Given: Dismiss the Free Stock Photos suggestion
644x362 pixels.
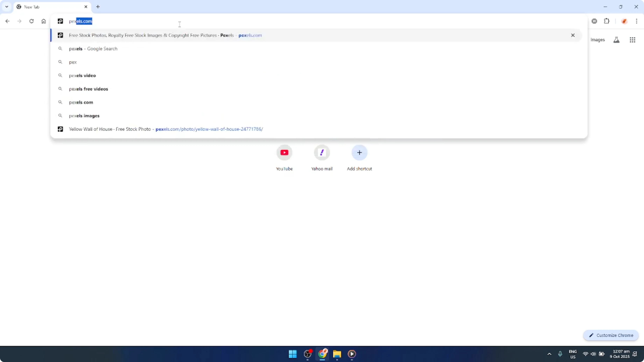Looking at the screenshot, I should tap(573, 35).
